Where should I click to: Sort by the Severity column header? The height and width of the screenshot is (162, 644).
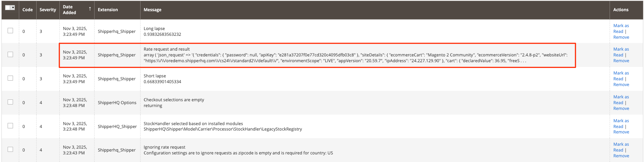click(48, 10)
